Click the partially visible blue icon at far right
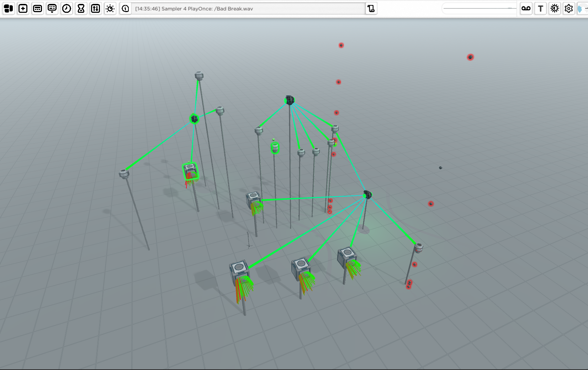 583,9
